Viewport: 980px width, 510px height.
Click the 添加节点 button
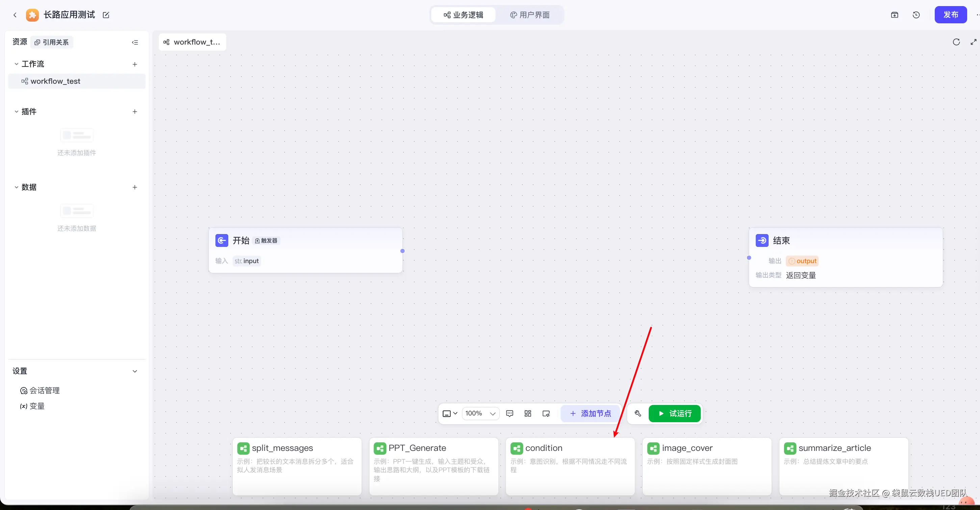pyautogui.click(x=590, y=413)
